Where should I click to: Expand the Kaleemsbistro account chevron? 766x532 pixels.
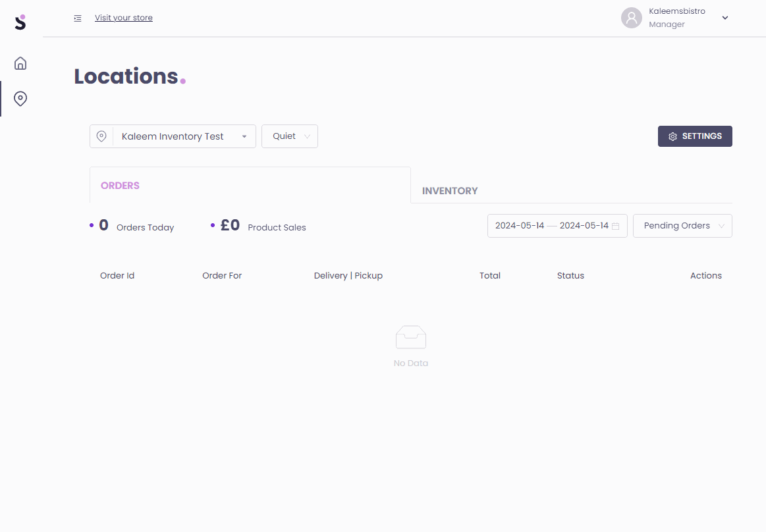(725, 18)
